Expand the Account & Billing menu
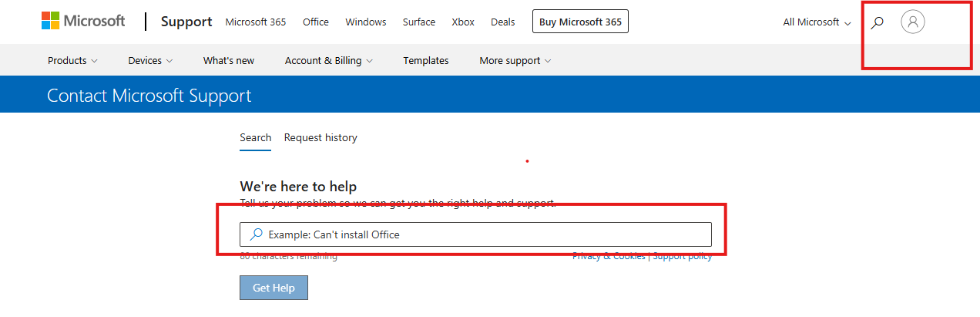Viewport: 980px width, 317px height. click(329, 60)
